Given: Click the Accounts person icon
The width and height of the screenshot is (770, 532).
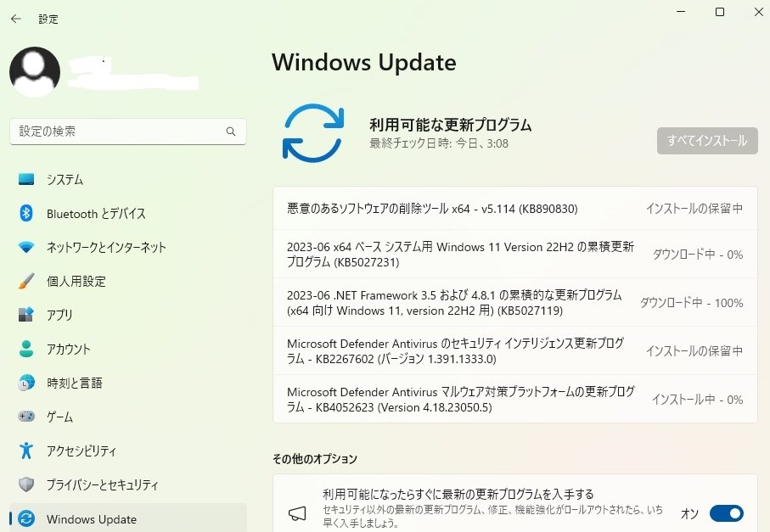Looking at the screenshot, I should (26, 349).
